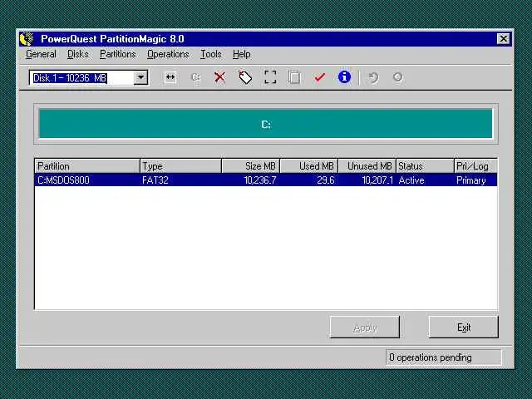
Task: Click the Format partition bracket icon
Action: [270, 77]
